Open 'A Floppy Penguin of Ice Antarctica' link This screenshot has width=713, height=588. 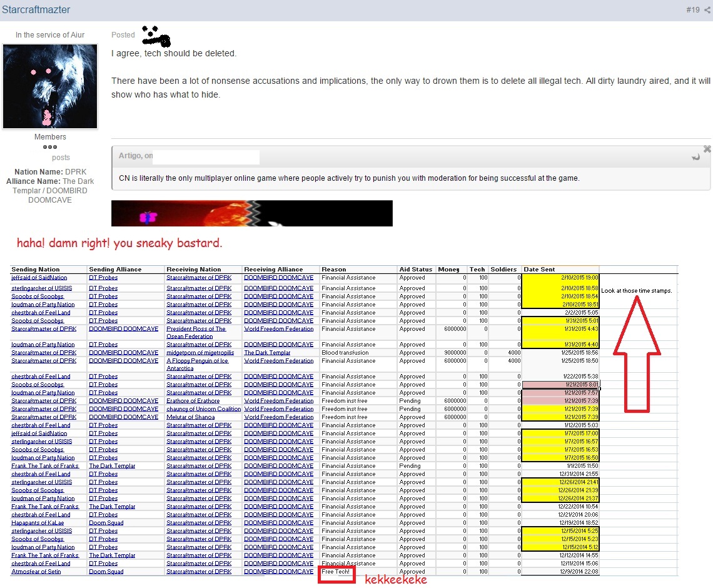coord(198,364)
